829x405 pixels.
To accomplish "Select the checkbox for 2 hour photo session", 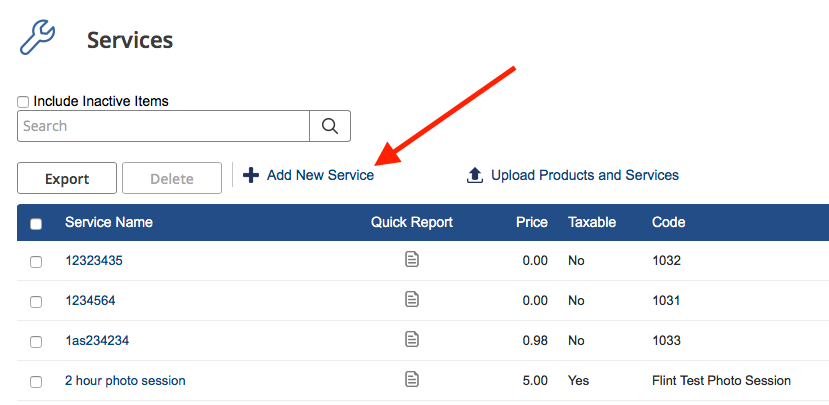I will pos(36,382).
